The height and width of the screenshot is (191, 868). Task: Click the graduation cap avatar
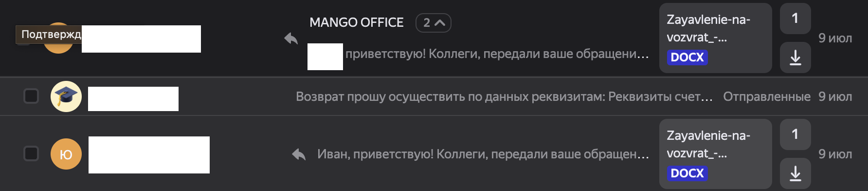coord(66,96)
